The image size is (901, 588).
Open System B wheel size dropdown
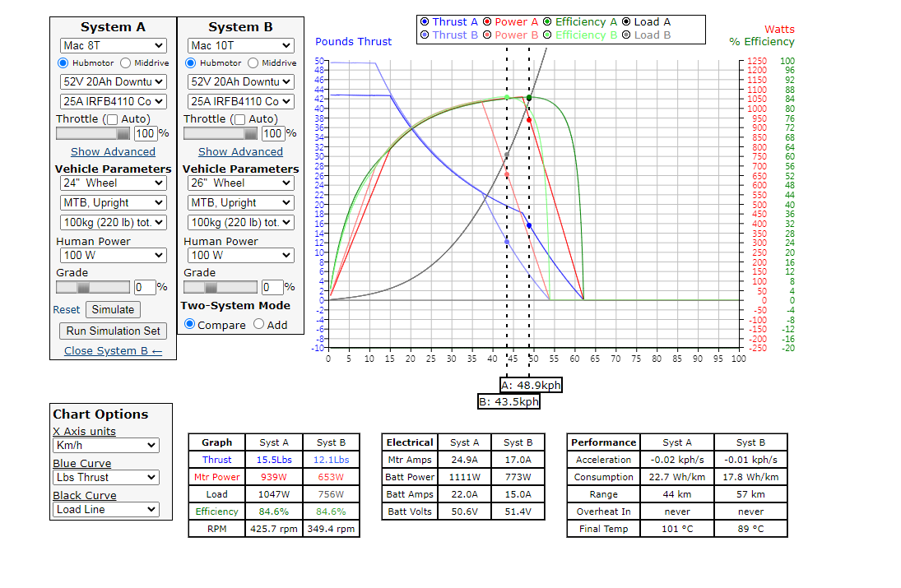pyautogui.click(x=240, y=183)
